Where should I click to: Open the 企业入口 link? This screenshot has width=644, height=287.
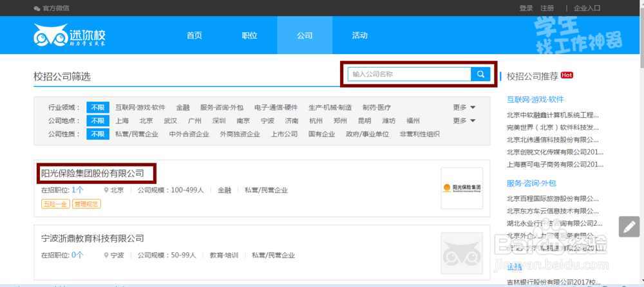point(587,8)
